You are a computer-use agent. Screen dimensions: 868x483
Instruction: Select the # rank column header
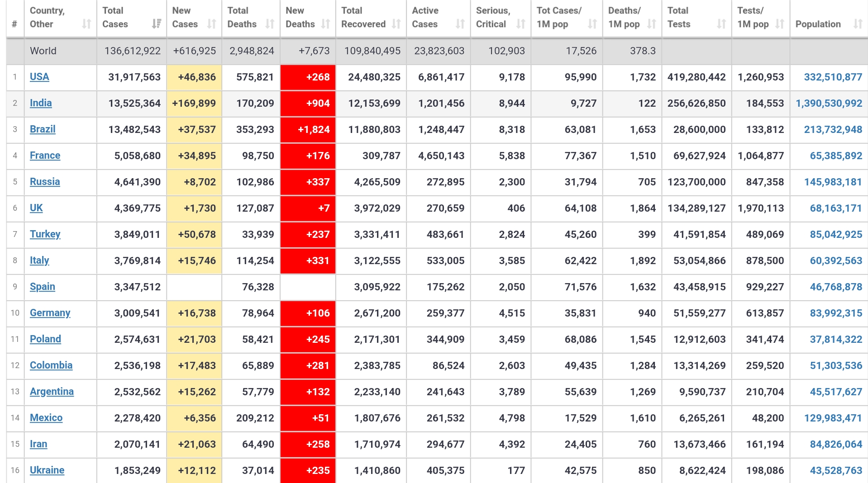pos(14,24)
